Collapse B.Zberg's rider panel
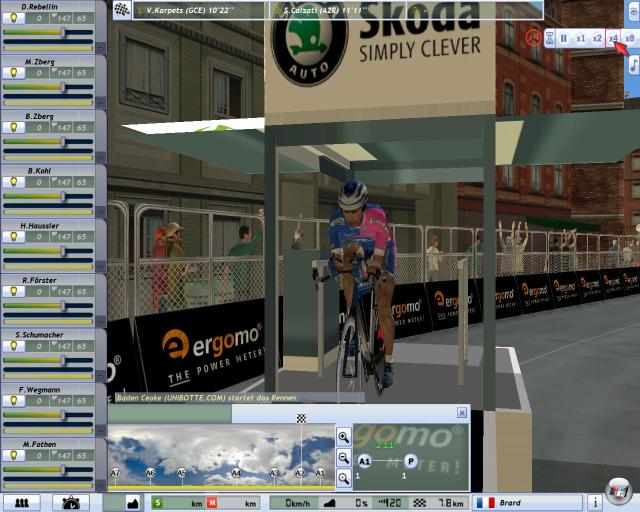 pos(100,158)
